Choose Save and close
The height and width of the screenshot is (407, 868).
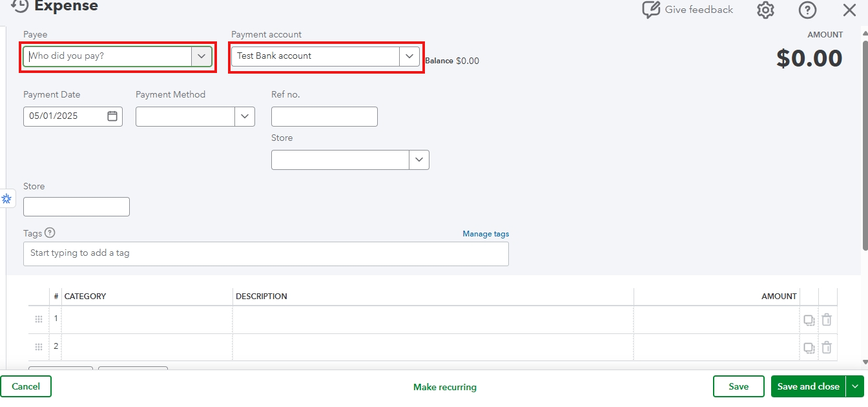click(808, 386)
